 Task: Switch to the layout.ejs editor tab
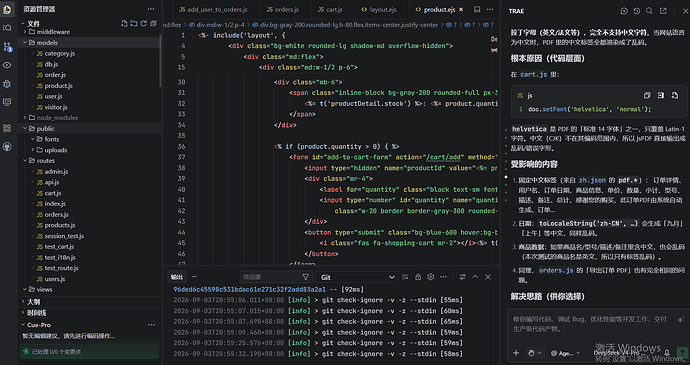point(378,9)
